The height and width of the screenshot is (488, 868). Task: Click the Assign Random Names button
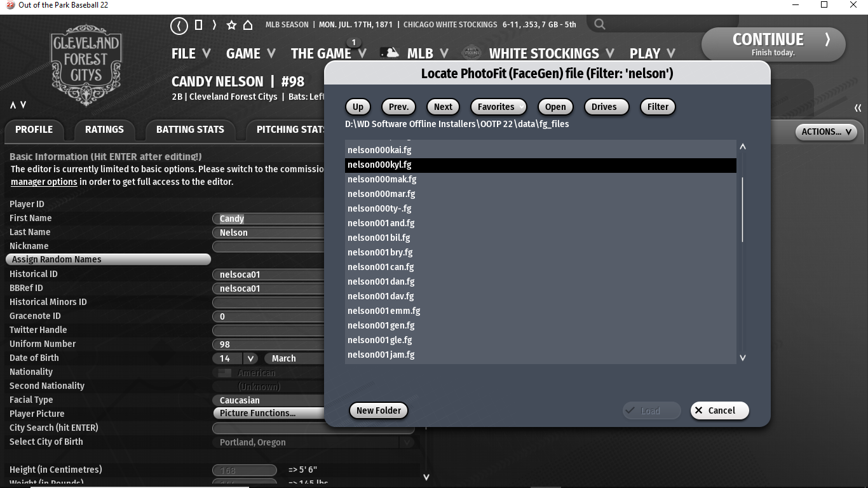[108, 259]
